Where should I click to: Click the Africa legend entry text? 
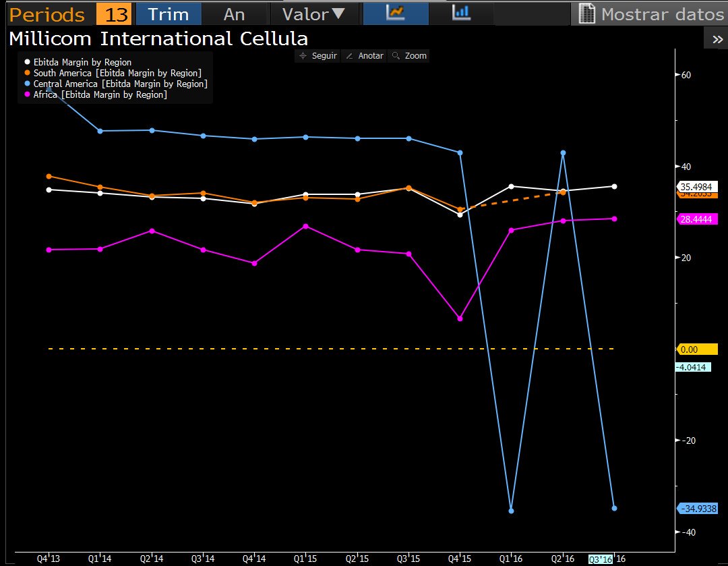coord(100,95)
